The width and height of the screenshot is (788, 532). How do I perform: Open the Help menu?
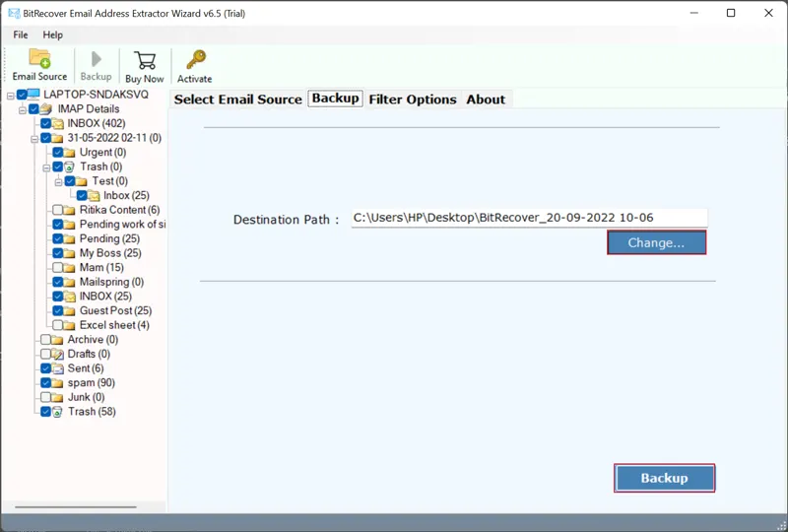53,34
